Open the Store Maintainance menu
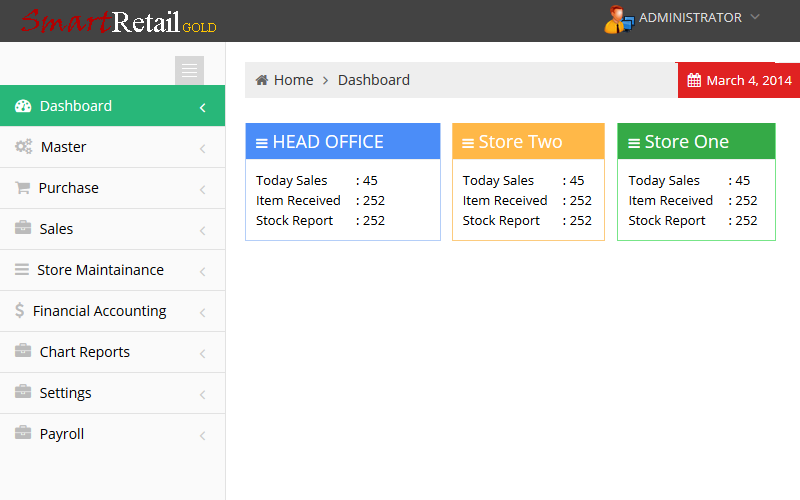Image resolution: width=800 pixels, height=500 pixels. click(x=100, y=270)
